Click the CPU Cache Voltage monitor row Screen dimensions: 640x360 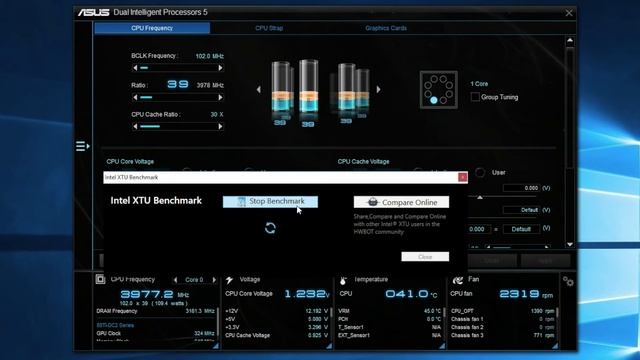pyautogui.click(x=277, y=336)
